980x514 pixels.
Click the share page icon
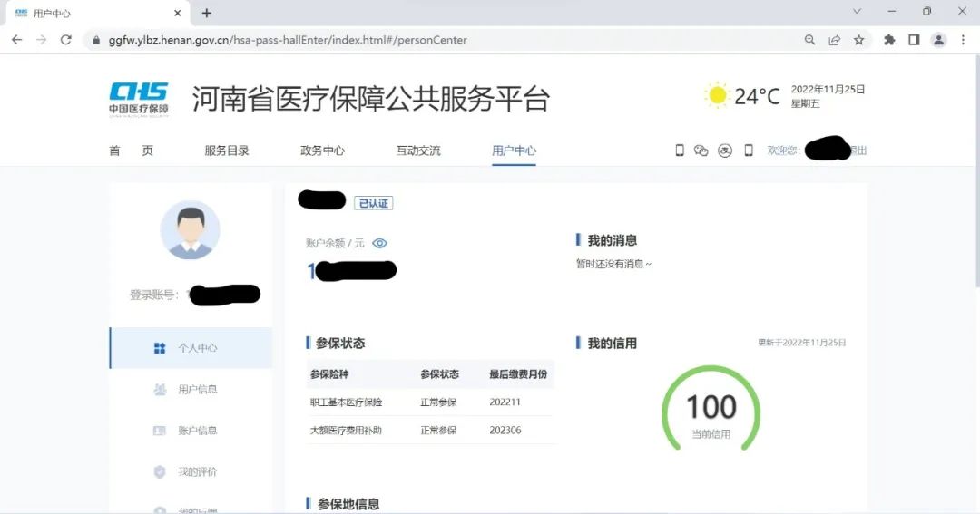pos(835,40)
